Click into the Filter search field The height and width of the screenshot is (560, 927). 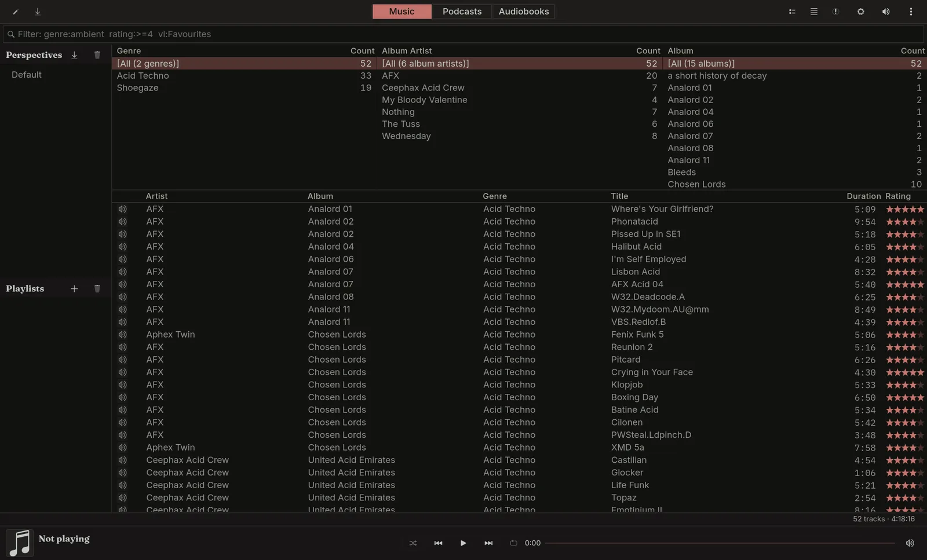click(463, 34)
